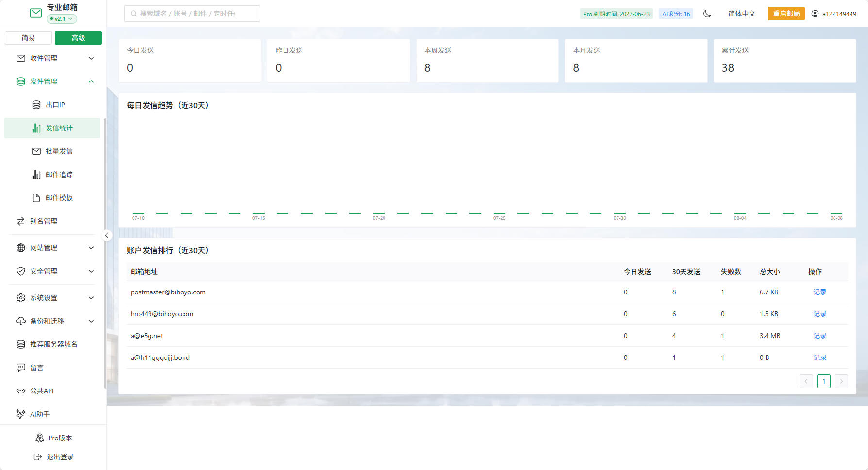Expand the 网站管理 chevron
The image size is (868, 470).
[91, 248]
